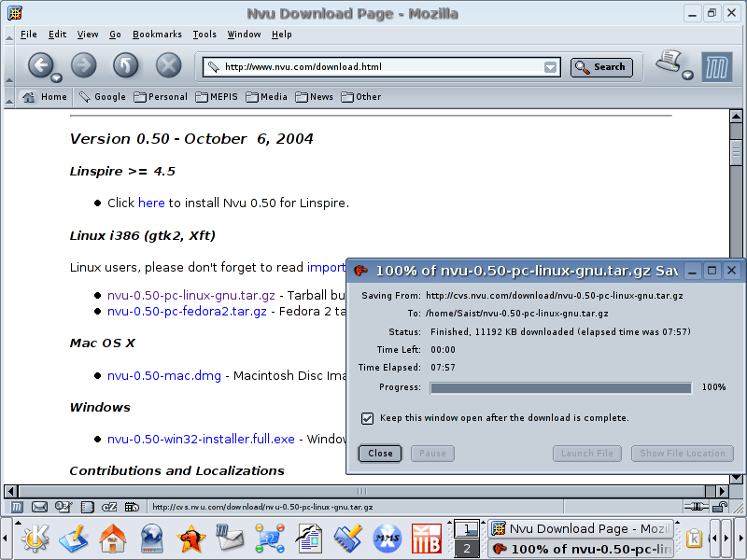Open the View menu
Screen dimensions: 747x560
coord(88,35)
